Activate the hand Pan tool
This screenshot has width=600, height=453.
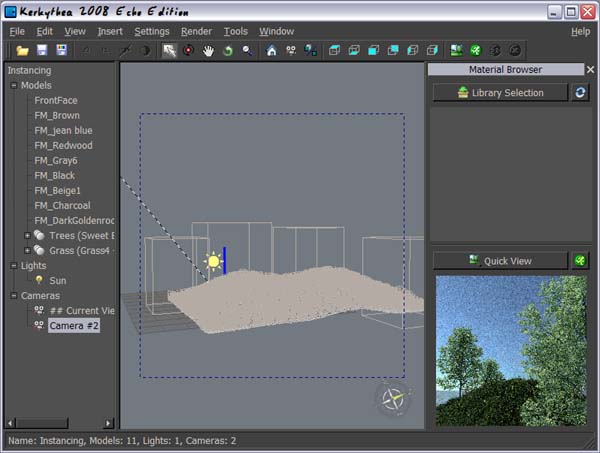click(x=209, y=50)
